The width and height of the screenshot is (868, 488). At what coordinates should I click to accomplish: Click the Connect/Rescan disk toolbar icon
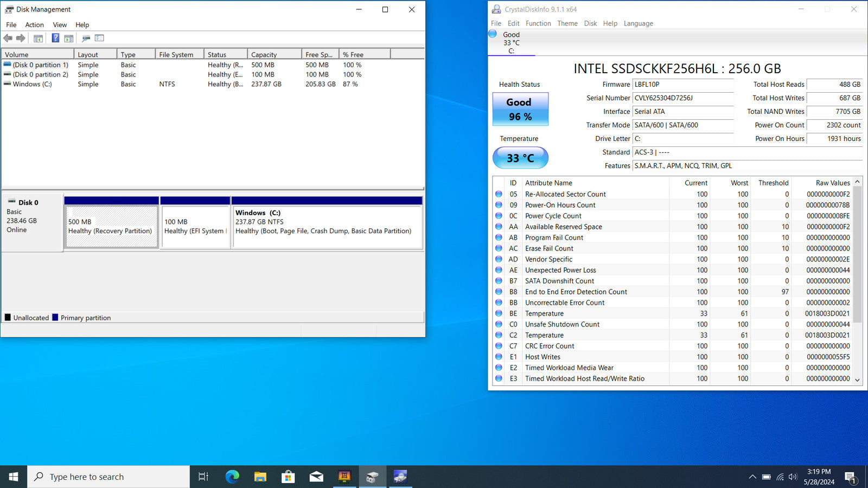(x=86, y=38)
